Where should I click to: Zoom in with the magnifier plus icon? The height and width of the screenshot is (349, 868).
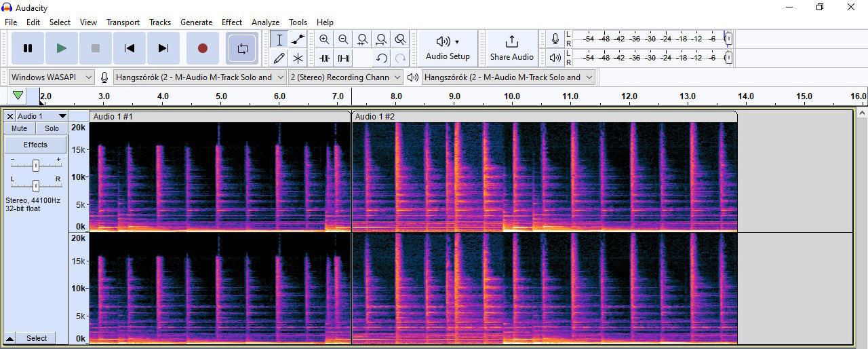point(325,39)
